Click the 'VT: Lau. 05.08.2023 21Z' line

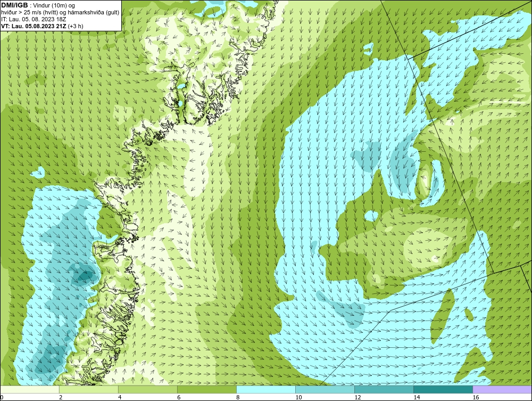click(x=42, y=26)
